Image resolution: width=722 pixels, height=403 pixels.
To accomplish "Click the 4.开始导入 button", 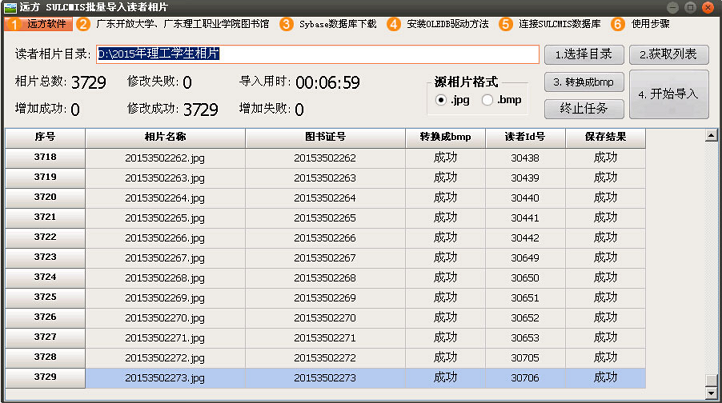I will pyautogui.click(x=669, y=94).
